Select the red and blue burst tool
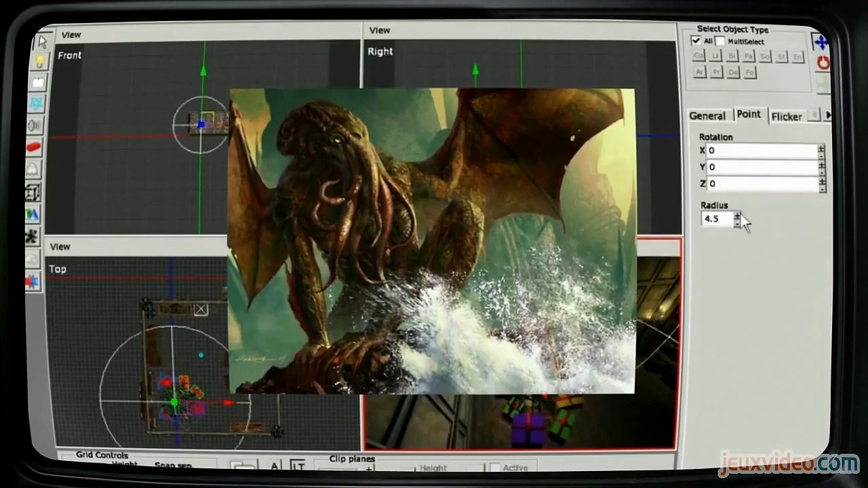 click(x=31, y=281)
